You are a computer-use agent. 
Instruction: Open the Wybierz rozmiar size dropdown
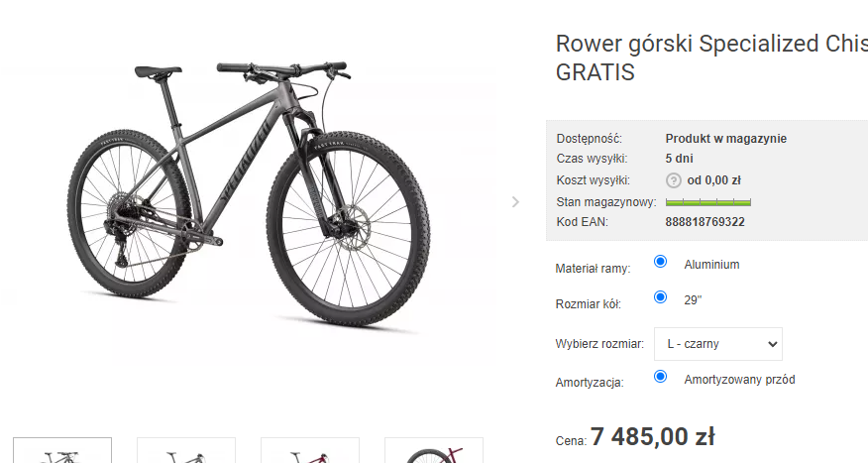click(x=718, y=344)
